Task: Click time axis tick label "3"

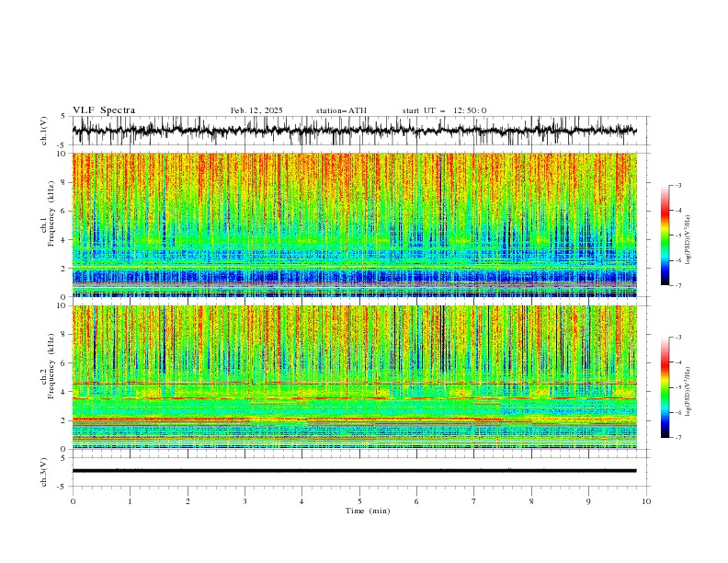Action: tap(245, 501)
